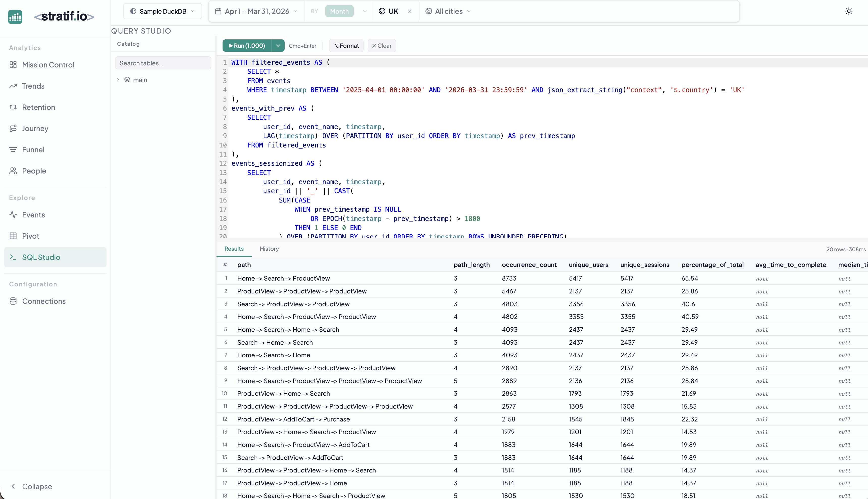Open the Trends page
The width and height of the screenshot is (868, 499).
click(x=55, y=86)
